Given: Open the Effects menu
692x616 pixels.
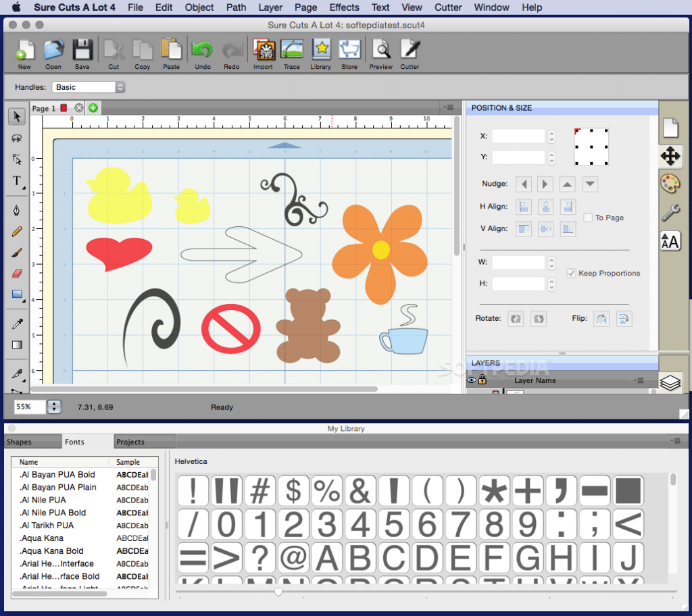Looking at the screenshot, I should (x=344, y=7).
